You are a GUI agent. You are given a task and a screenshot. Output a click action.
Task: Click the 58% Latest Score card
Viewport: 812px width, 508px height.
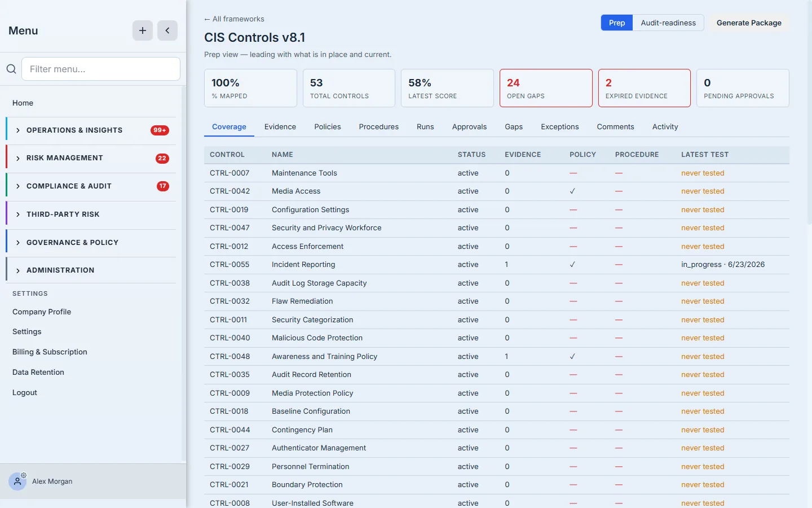(447, 88)
